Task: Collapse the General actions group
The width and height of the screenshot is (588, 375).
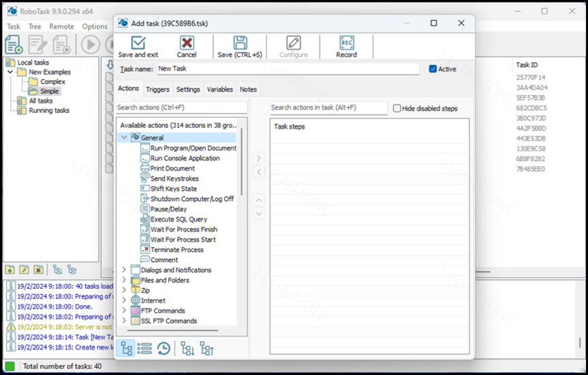Action: pos(124,138)
